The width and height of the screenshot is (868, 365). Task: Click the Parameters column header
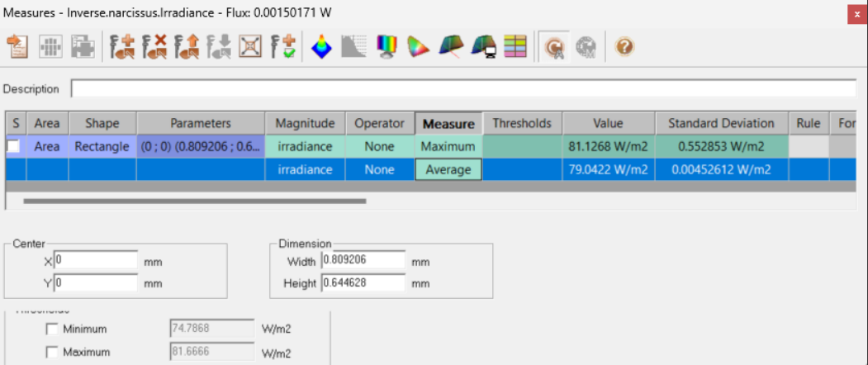tap(201, 123)
